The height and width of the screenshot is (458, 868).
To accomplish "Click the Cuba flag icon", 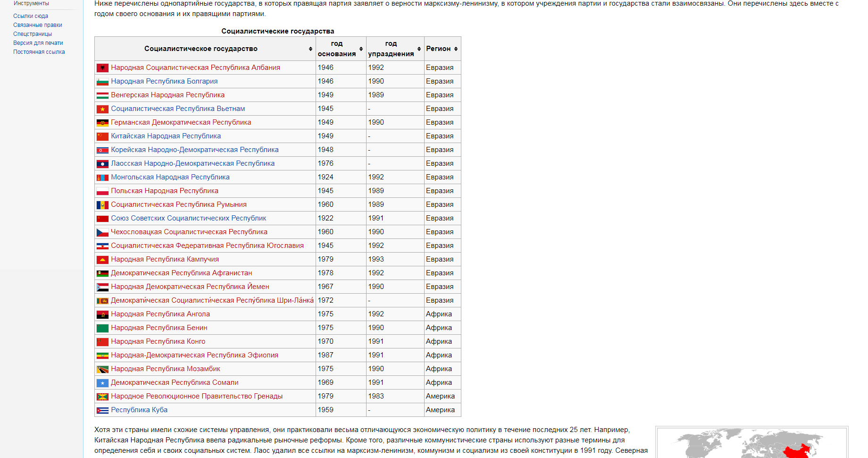I will [102, 410].
